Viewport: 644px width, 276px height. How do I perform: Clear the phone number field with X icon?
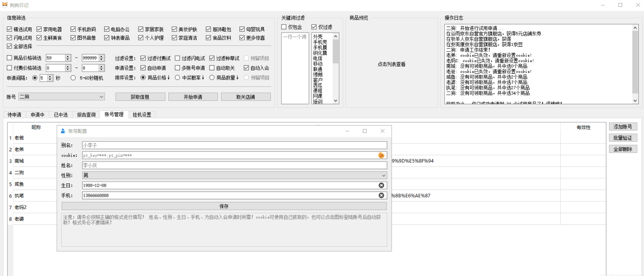point(381,195)
